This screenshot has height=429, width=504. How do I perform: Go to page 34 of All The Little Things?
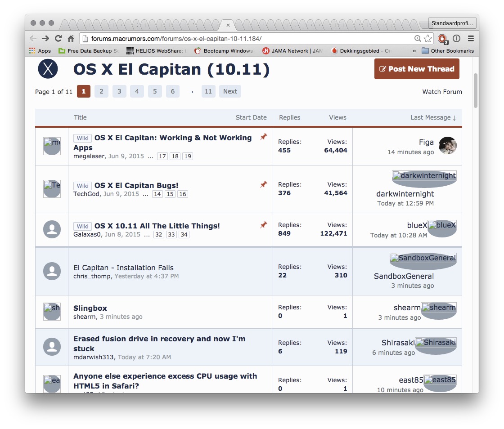pyautogui.click(x=184, y=234)
